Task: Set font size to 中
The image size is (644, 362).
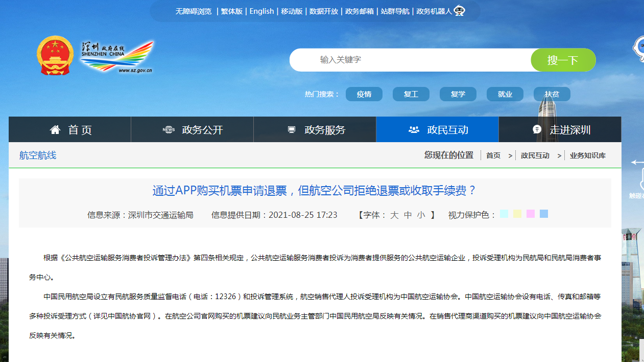Action: tap(408, 215)
